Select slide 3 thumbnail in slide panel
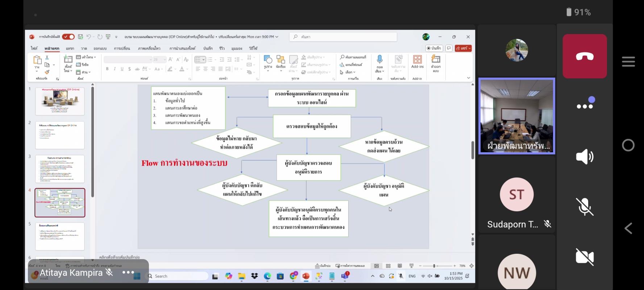Screen dimensions: 644x290 [60, 169]
